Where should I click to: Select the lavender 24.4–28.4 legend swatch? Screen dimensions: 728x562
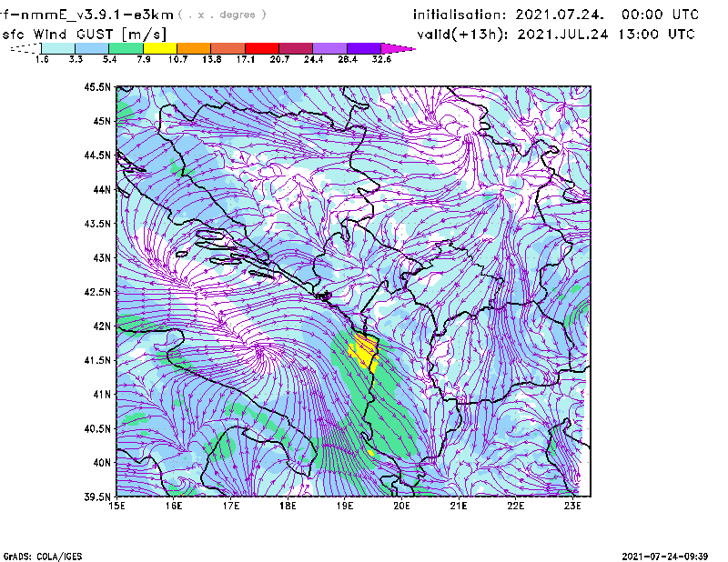[x=330, y=48]
